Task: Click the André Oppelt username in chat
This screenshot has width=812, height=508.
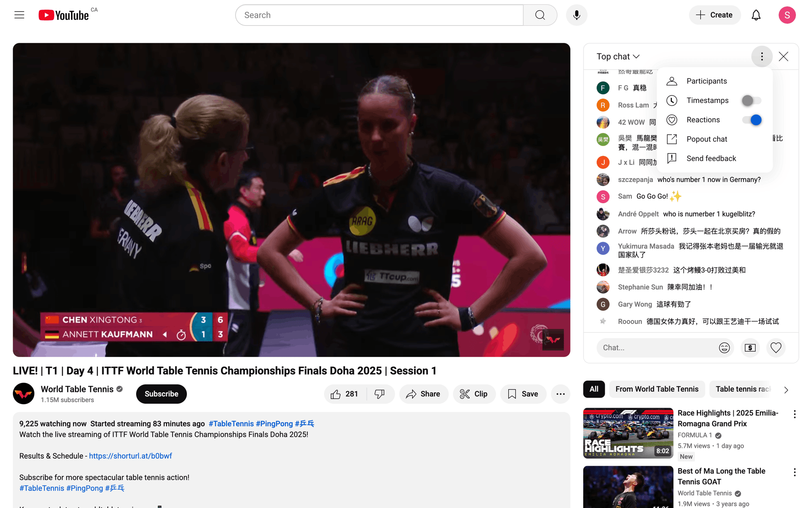Action: (638, 214)
